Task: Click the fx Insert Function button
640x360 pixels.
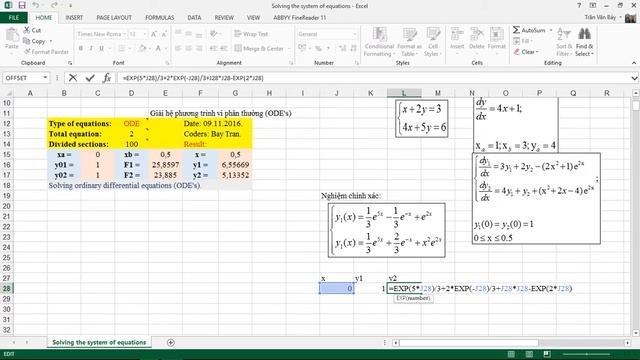Action: pos(107,78)
